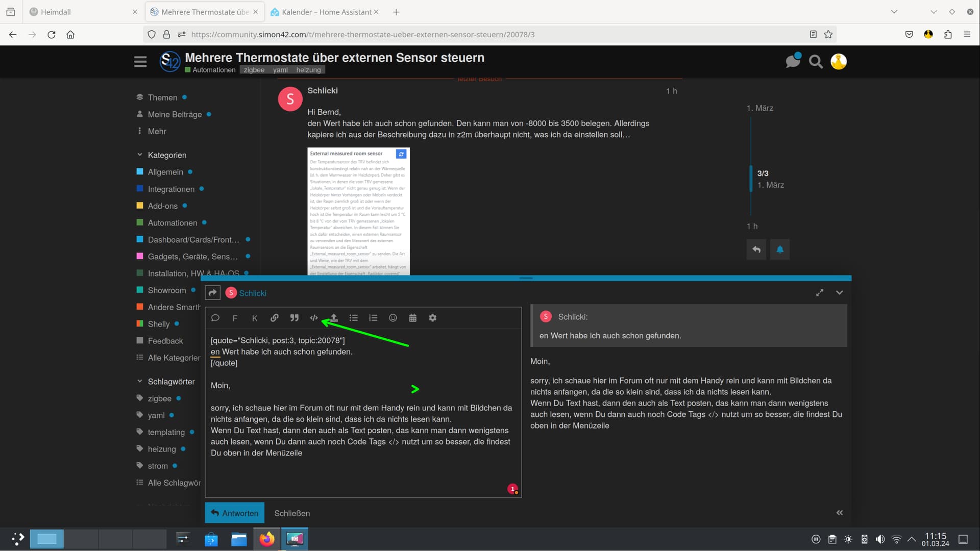Insert a hyperlink with the link icon
Image resolution: width=980 pixels, height=551 pixels.
274,318
